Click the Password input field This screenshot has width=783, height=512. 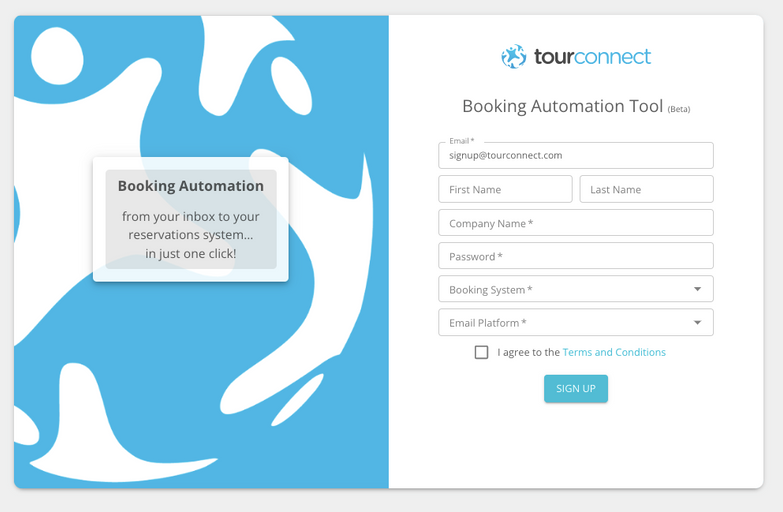pyautogui.click(x=576, y=256)
